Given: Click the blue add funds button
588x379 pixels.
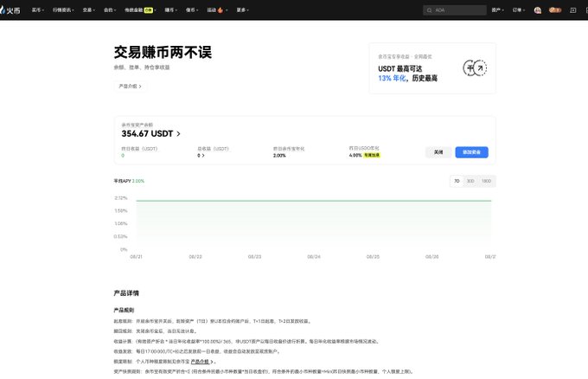Looking at the screenshot, I should pos(472,152).
